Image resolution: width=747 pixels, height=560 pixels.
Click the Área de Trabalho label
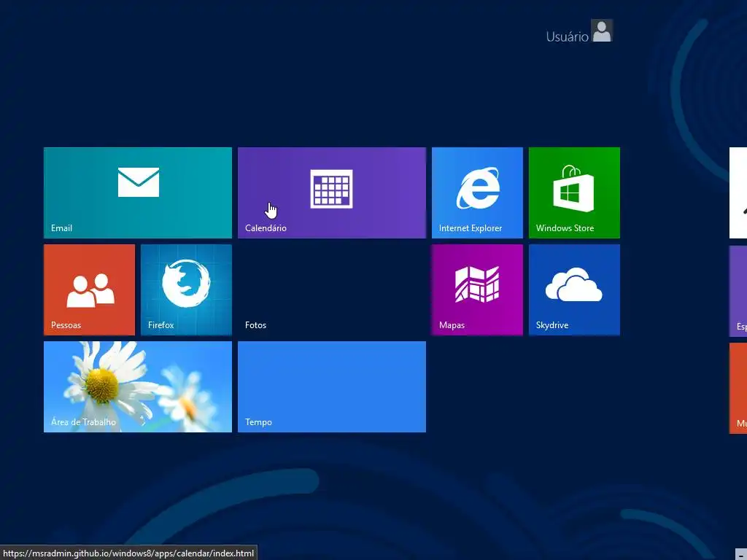click(x=83, y=422)
